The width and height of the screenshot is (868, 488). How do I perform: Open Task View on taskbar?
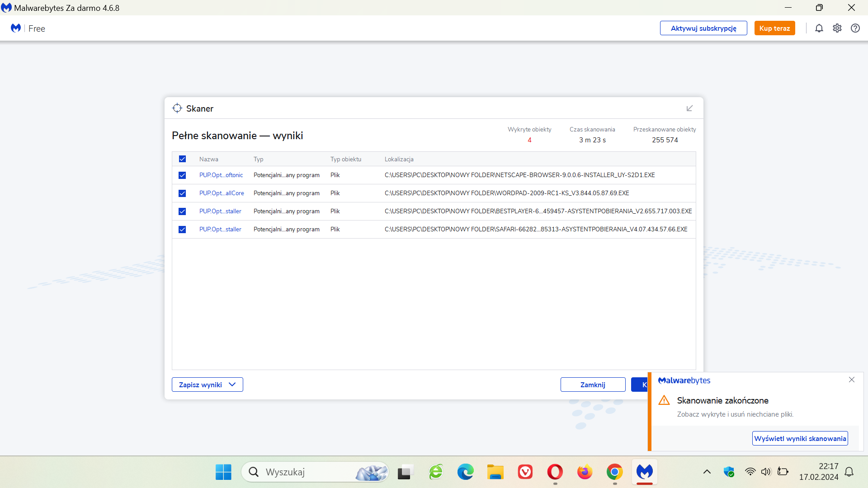[x=406, y=472]
